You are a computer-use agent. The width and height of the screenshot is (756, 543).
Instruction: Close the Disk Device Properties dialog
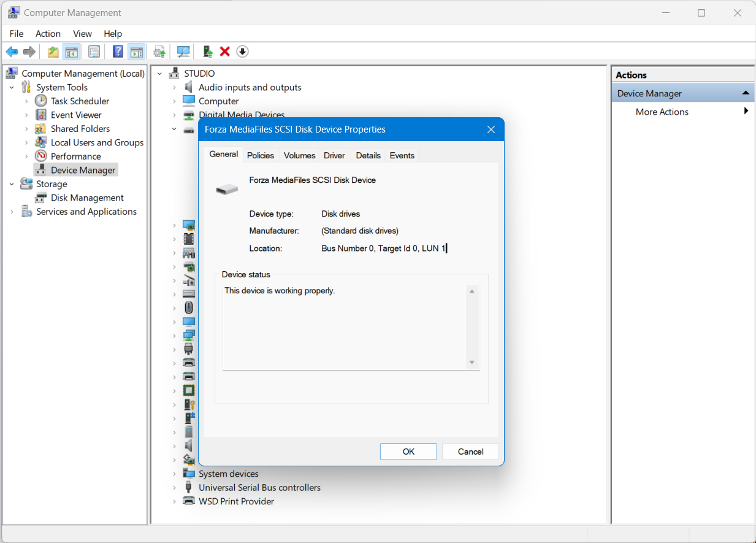[x=491, y=129]
